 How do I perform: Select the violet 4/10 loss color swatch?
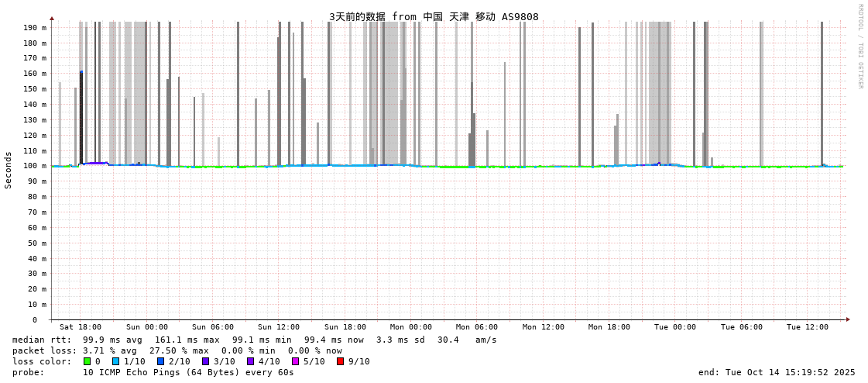tap(250, 361)
